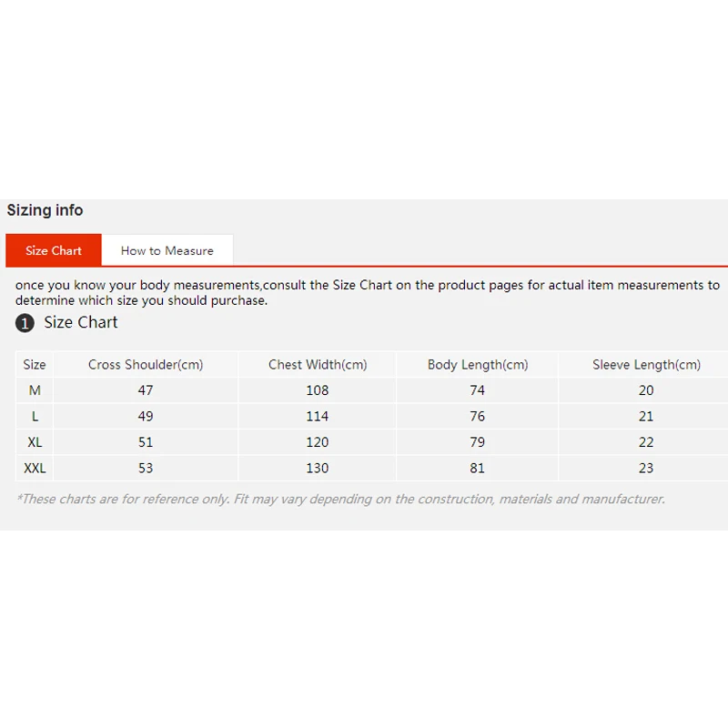Image resolution: width=728 pixels, height=728 pixels.
Task: Select the L size row label
Action: 35,417
